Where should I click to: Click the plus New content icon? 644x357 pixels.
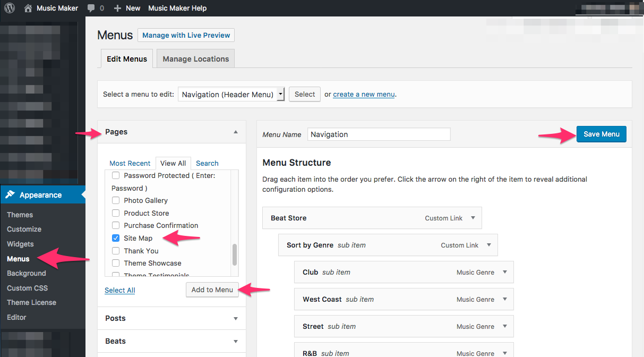118,8
